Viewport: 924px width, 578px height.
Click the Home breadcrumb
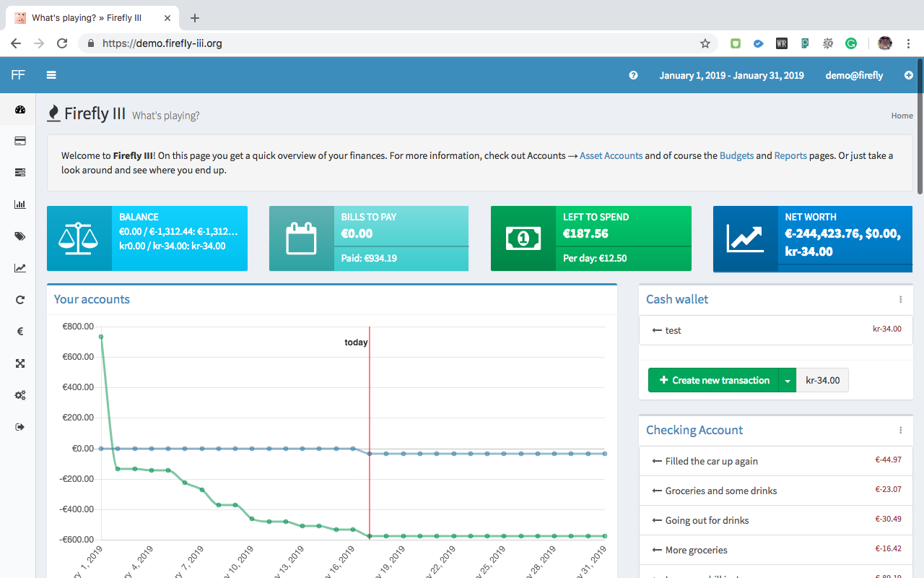pos(902,116)
